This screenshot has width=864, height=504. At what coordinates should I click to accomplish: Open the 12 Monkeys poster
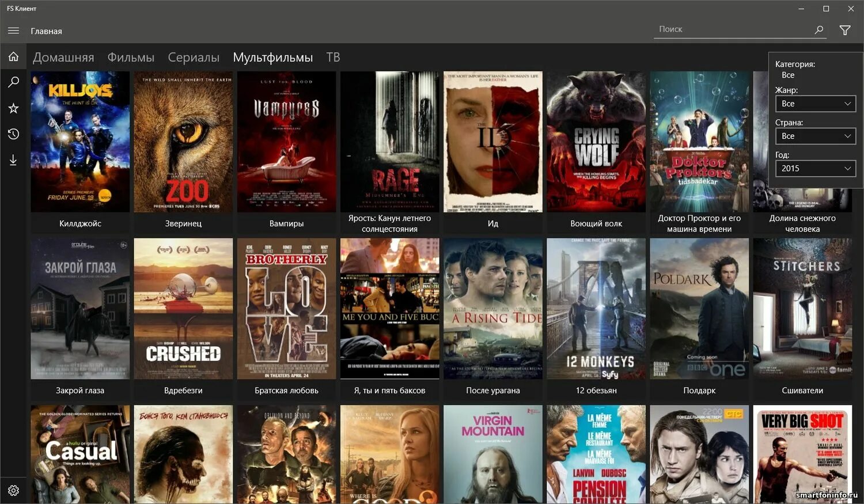596,309
